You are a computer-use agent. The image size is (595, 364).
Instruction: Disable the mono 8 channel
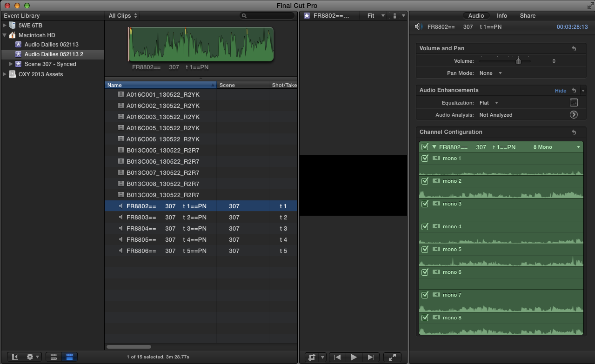coord(425,318)
